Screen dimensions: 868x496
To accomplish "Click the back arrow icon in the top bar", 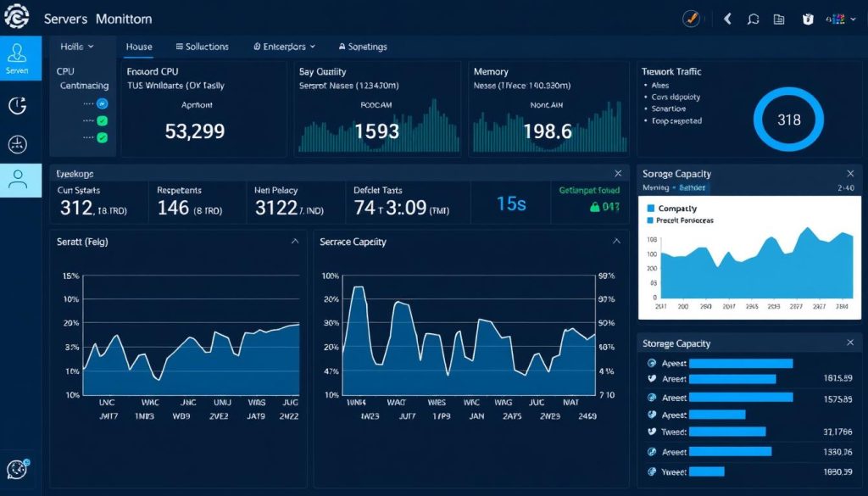I will coord(727,17).
